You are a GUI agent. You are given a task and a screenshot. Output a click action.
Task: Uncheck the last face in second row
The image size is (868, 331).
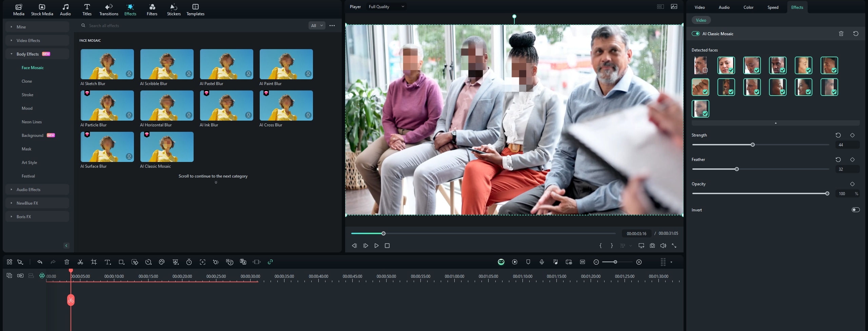[834, 92]
